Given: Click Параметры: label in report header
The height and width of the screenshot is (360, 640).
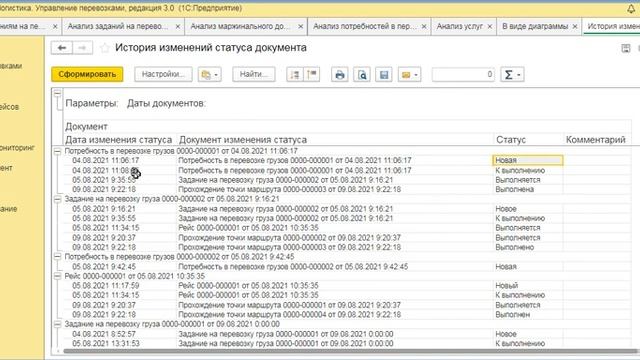Looking at the screenshot, I should click(x=92, y=103).
